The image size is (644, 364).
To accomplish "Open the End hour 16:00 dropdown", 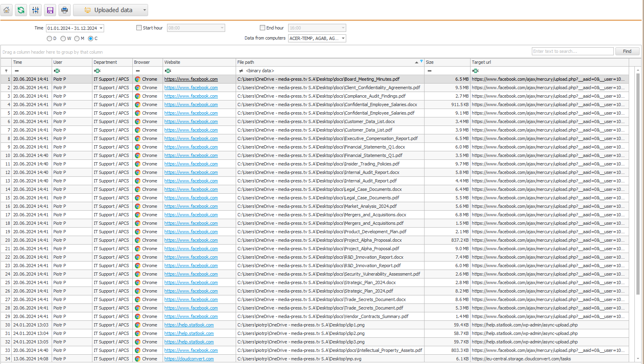I will [343, 28].
